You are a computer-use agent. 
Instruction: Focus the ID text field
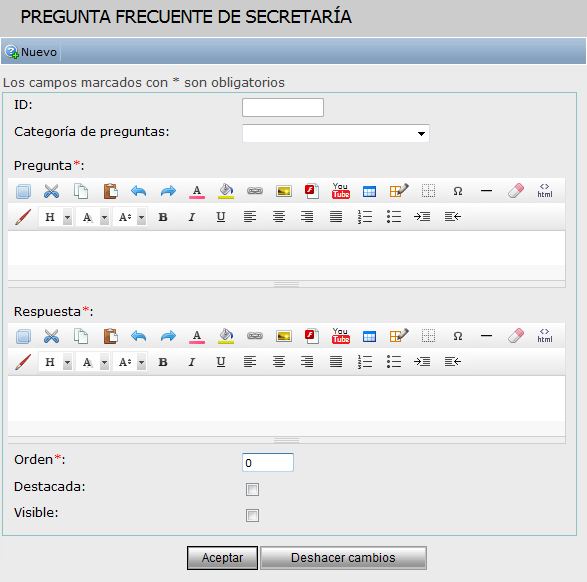point(283,107)
